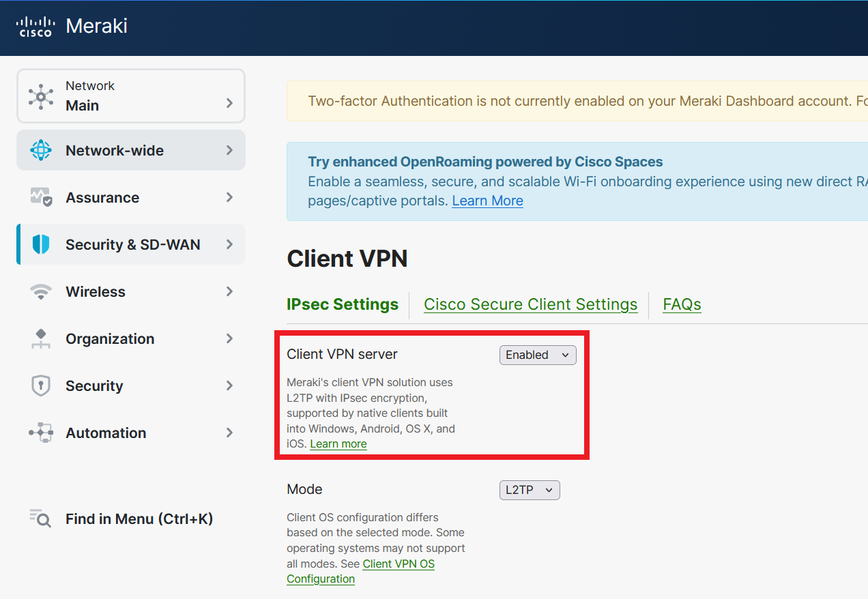Select Security & SD-WAN in sidebar
868x599 pixels.
point(131,244)
